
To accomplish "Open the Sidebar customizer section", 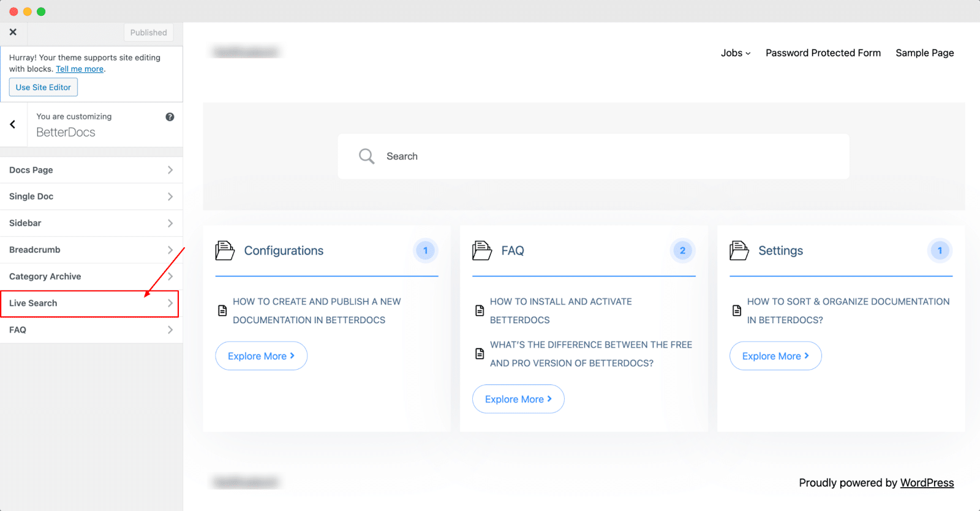I will point(91,223).
